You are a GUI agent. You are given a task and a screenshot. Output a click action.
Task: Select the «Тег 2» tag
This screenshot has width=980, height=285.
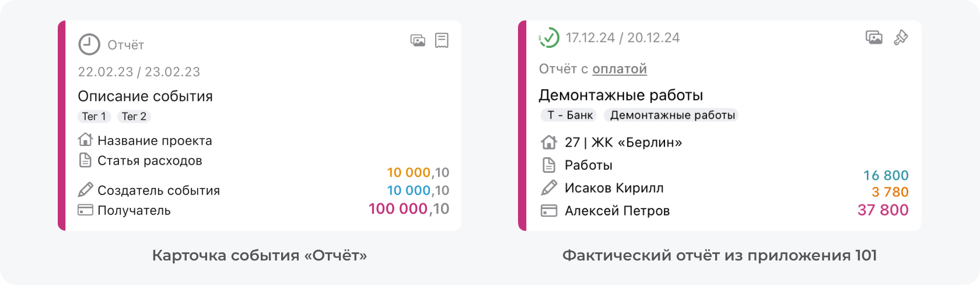134,117
